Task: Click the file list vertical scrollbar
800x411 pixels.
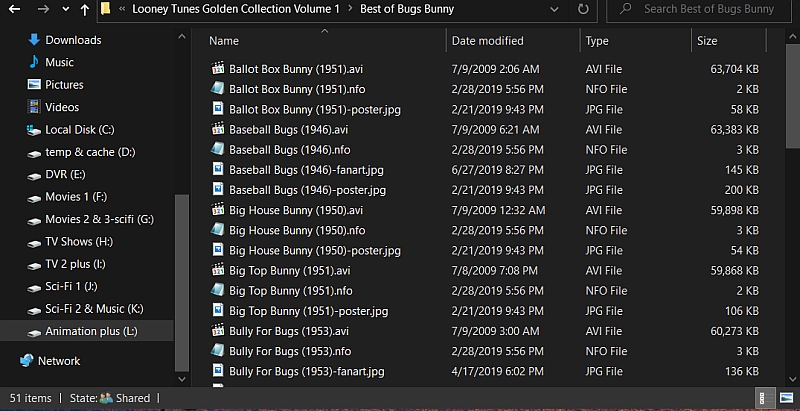Action: tap(793, 100)
